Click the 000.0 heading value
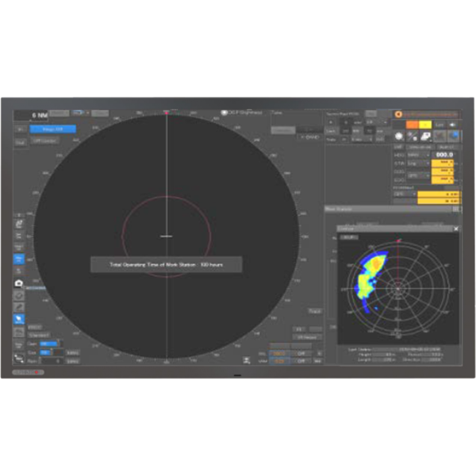 coord(444,155)
